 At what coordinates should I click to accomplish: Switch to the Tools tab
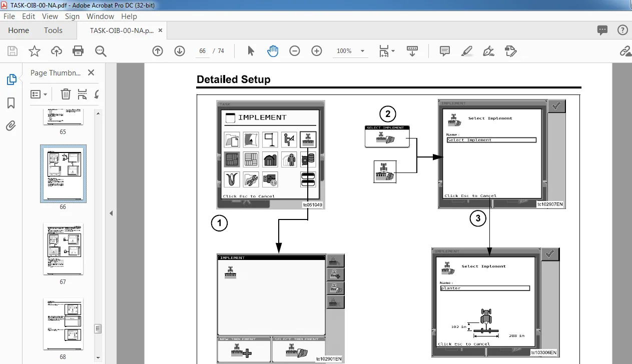tap(53, 30)
